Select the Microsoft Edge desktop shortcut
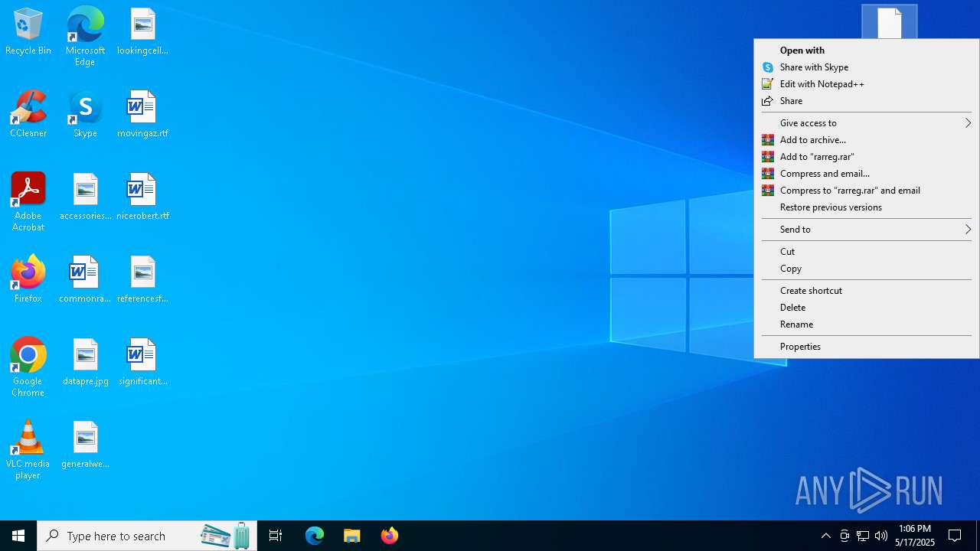980x551 pixels. [x=85, y=37]
